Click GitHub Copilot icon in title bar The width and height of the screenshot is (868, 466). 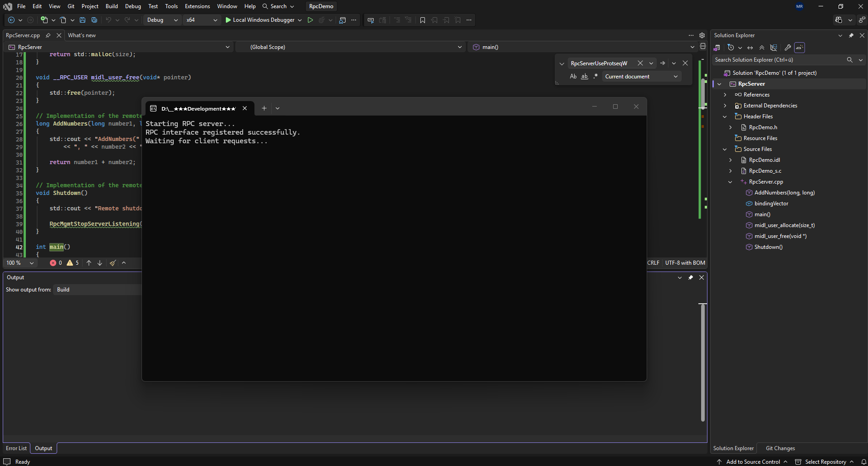[839, 20]
